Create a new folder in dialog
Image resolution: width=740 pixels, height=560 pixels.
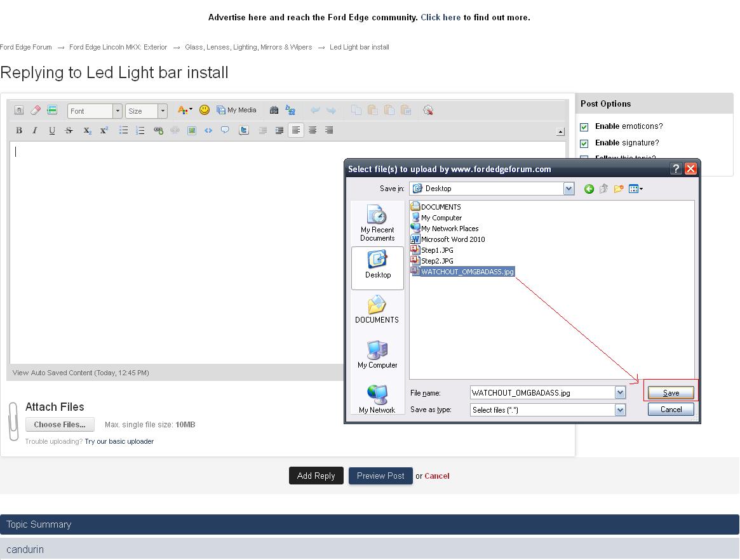click(618, 189)
